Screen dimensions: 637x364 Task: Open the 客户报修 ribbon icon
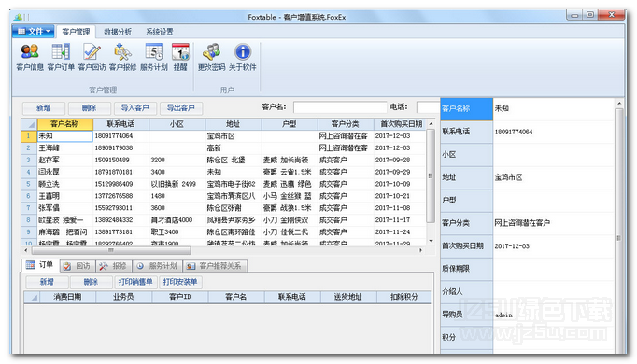(x=122, y=57)
